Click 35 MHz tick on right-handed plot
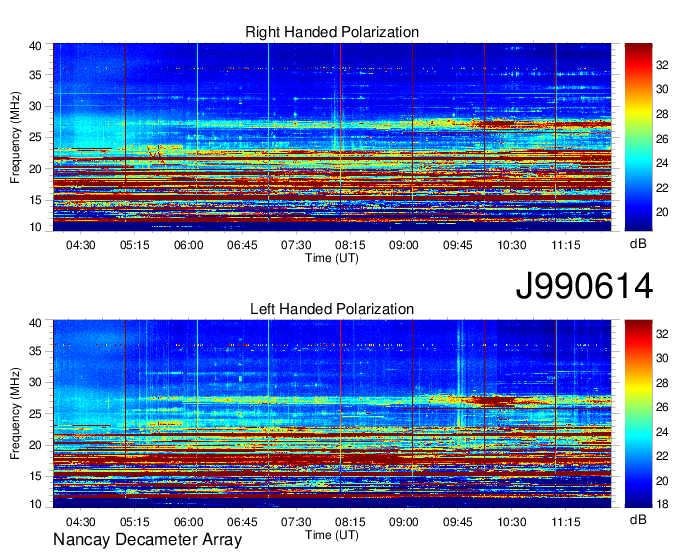 coord(36,75)
